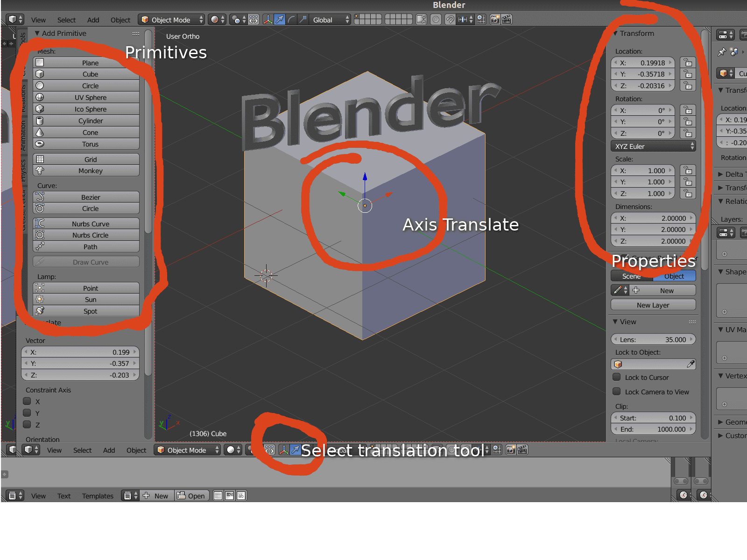Click the translate manipulator icon in top header
The height and width of the screenshot is (560, 747).
coord(280,20)
